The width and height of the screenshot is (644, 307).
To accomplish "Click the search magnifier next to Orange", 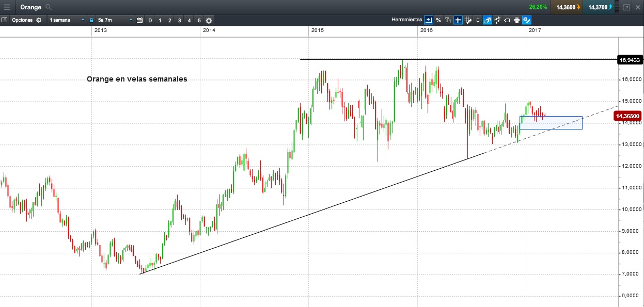I will [49, 7].
